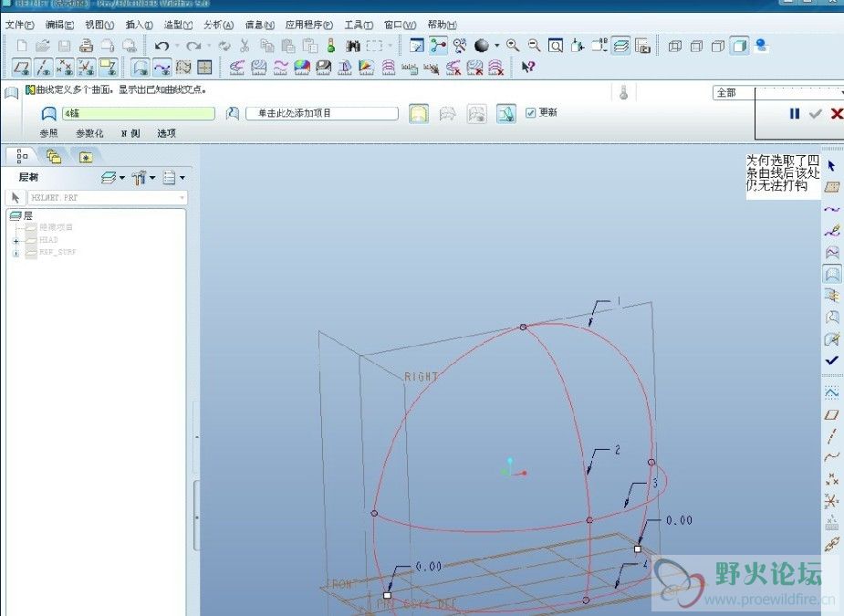Open the 工具(T) menu

pyautogui.click(x=359, y=25)
